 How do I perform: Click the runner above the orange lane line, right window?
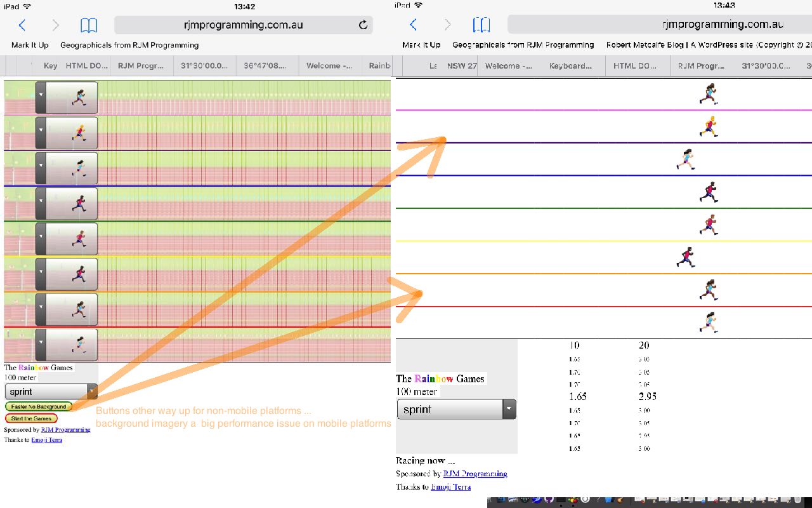point(686,257)
